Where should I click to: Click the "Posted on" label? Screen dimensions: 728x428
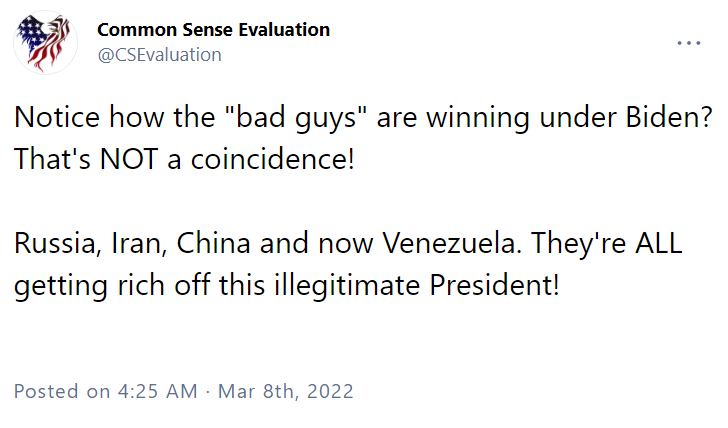click(x=62, y=391)
